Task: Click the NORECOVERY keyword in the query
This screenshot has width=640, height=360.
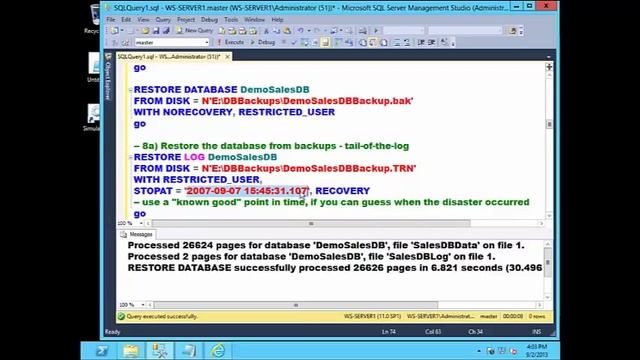Action: [198, 112]
